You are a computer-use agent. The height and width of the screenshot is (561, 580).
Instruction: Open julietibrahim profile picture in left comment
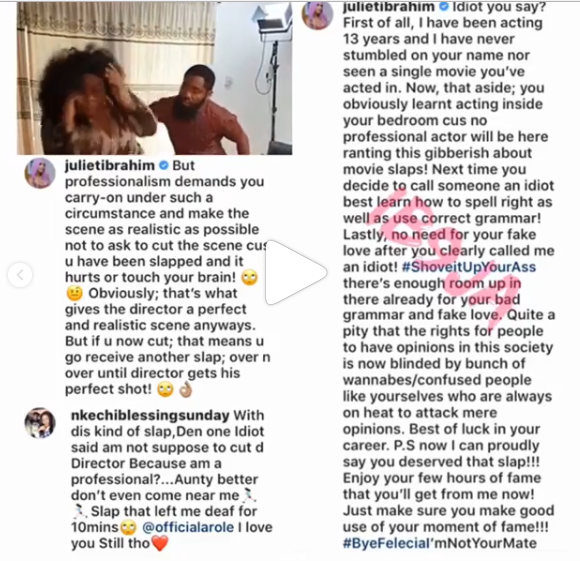click(40, 173)
